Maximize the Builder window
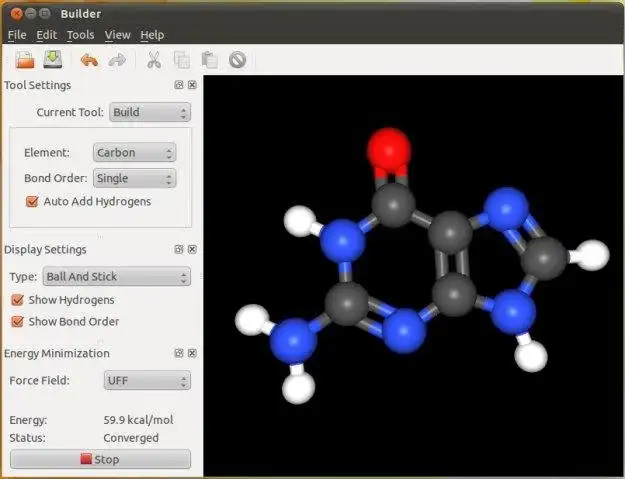This screenshot has height=479, width=625. pyautogui.click(x=45, y=14)
